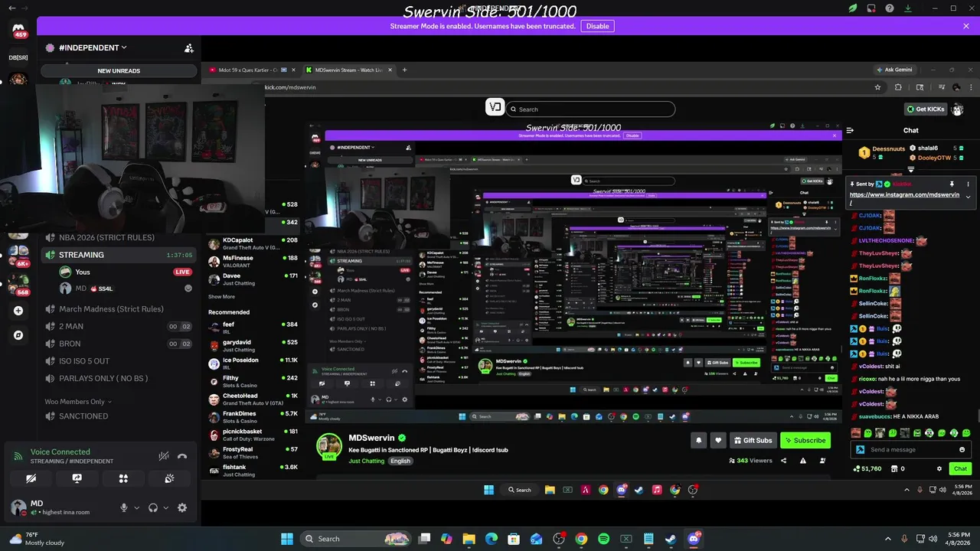Open Ice Poseidon recommended channel
Image resolution: width=980 pixels, height=551 pixels.
click(253, 363)
